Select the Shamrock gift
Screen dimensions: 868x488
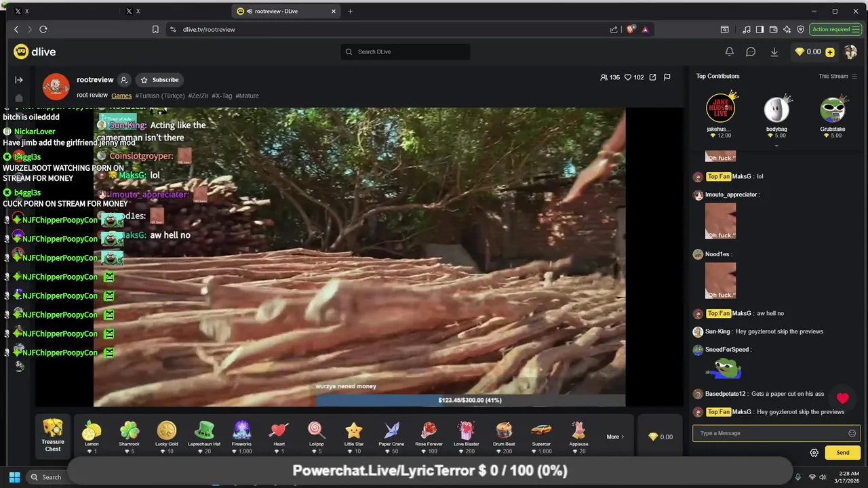pyautogui.click(x=129, y=431)
